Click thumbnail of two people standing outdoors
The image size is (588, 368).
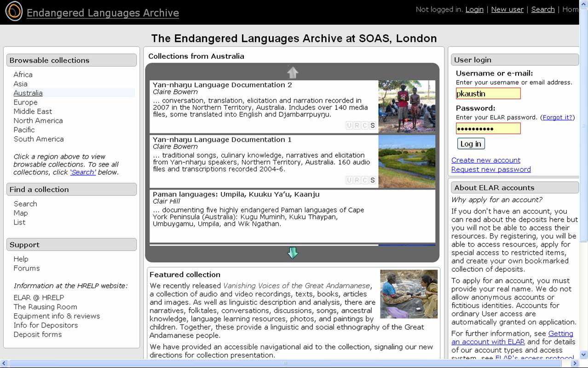click(x=407, y=107)
